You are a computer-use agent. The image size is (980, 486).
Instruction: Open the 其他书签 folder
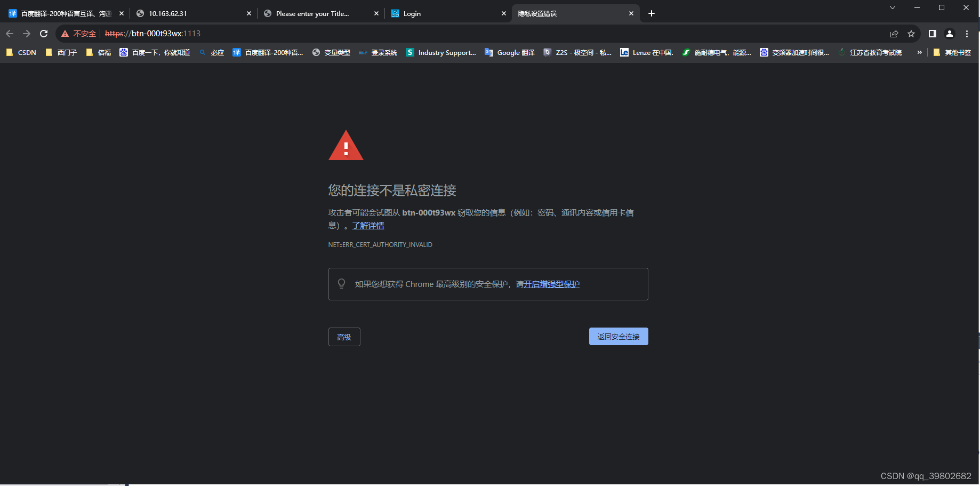[x=953, y=52]
